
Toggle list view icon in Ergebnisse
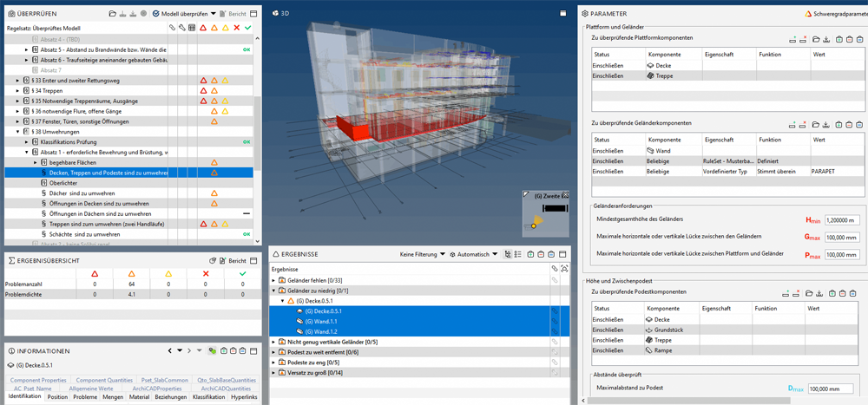point(518,254)
